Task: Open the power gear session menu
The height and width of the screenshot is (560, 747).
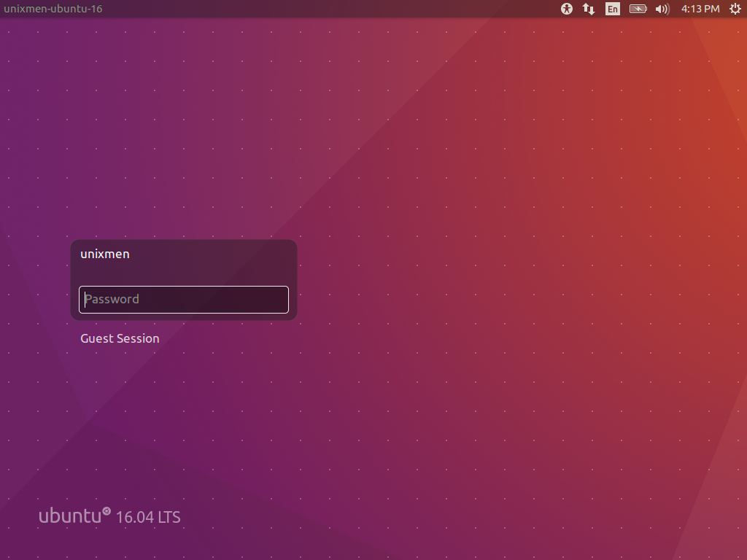Action: (735, 9)
